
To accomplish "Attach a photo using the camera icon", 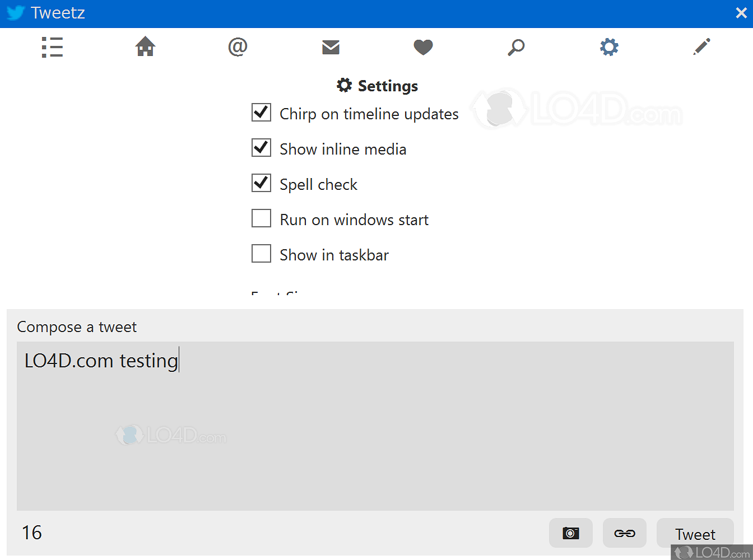I will (x=571, y=533).
